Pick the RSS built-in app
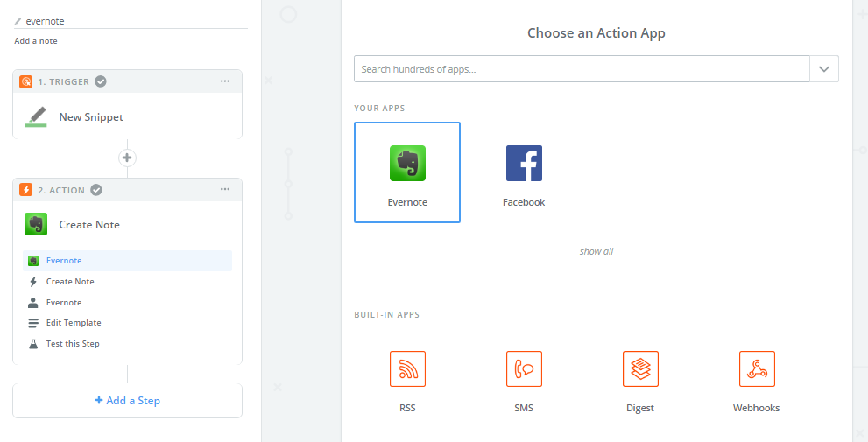 coord(407,369)
